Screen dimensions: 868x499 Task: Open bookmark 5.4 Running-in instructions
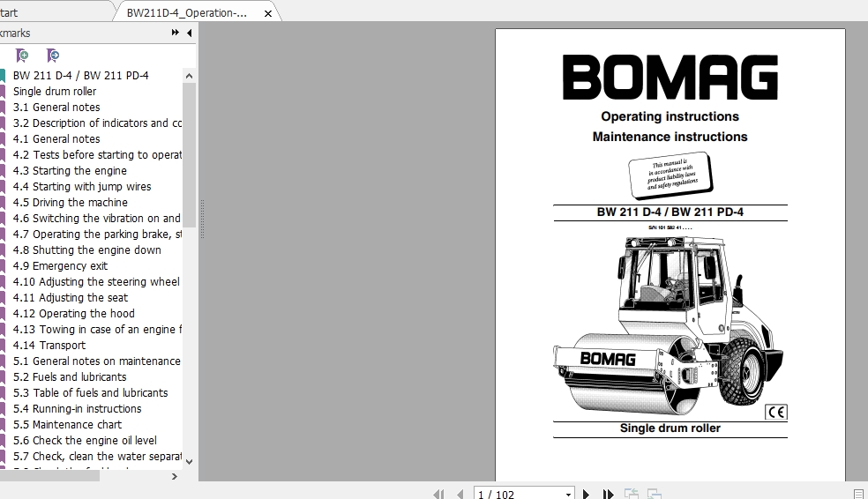click(x=77, y=409)
